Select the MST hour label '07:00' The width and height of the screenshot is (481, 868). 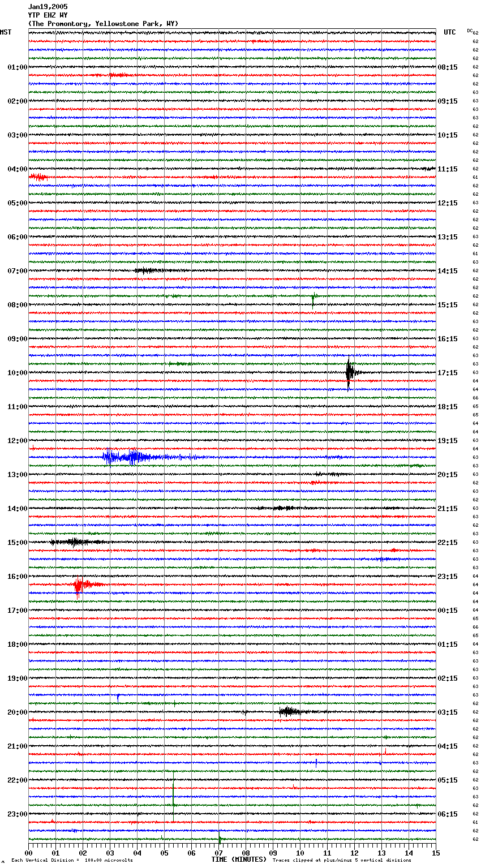(x=17, y=271)
